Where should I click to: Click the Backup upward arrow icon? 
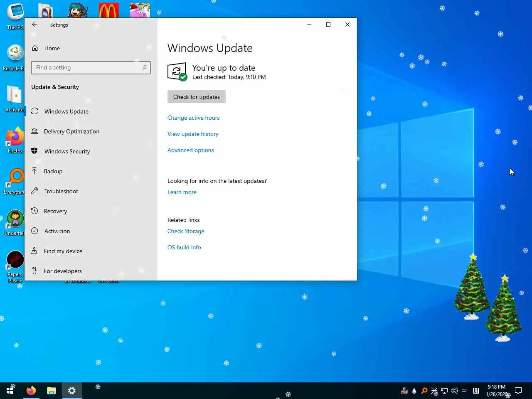(34, 171)
